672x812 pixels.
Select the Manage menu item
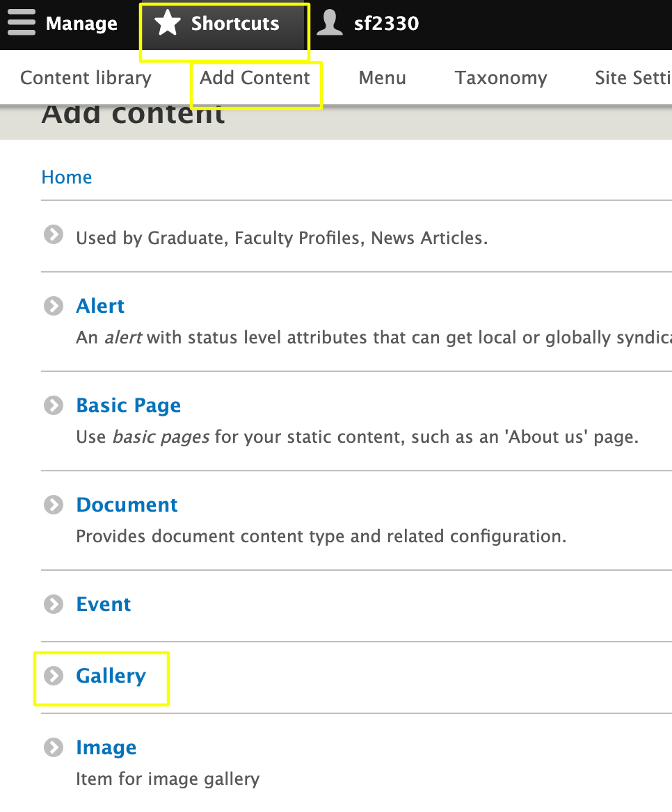point(81,23)
